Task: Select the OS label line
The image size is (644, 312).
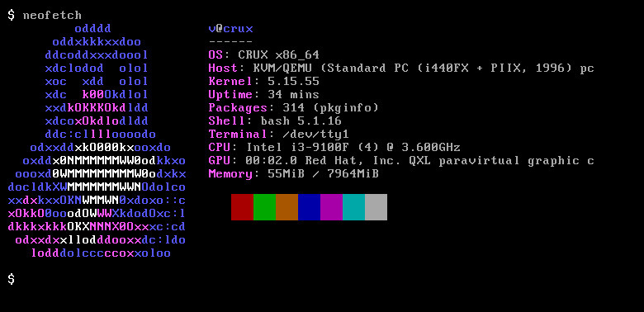Action: coord(263,55)
